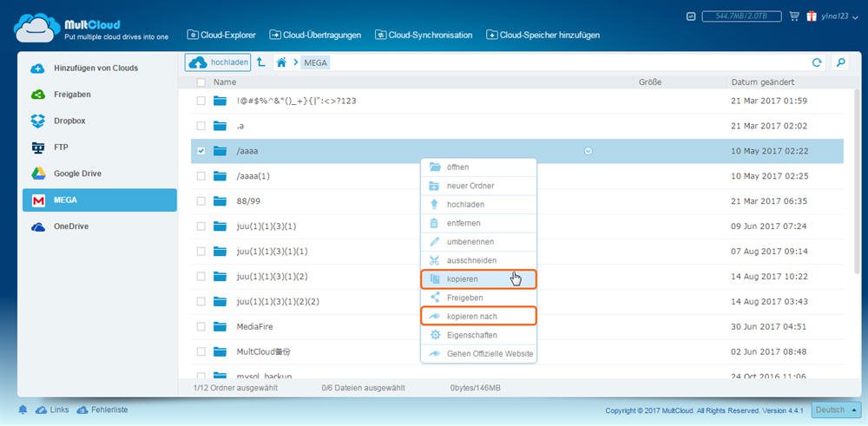Refresh the file list
The width and height of the screenshot is (868, 426).
[817, 62]
